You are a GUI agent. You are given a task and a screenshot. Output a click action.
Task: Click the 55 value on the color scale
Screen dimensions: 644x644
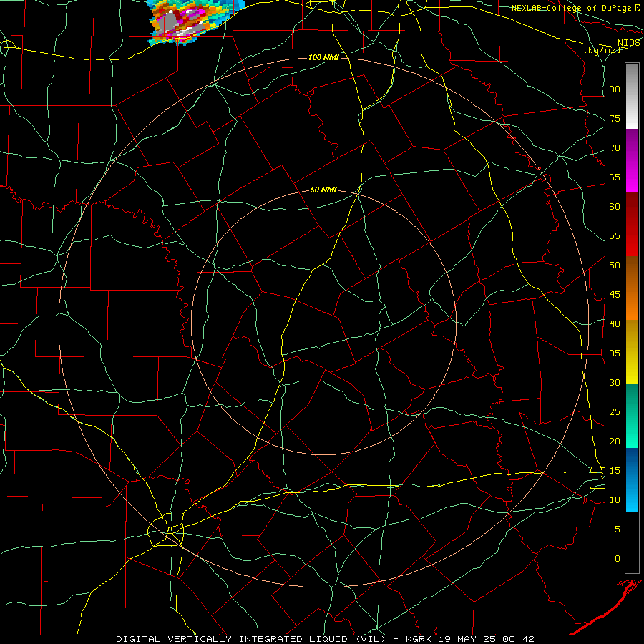[615, 235]
